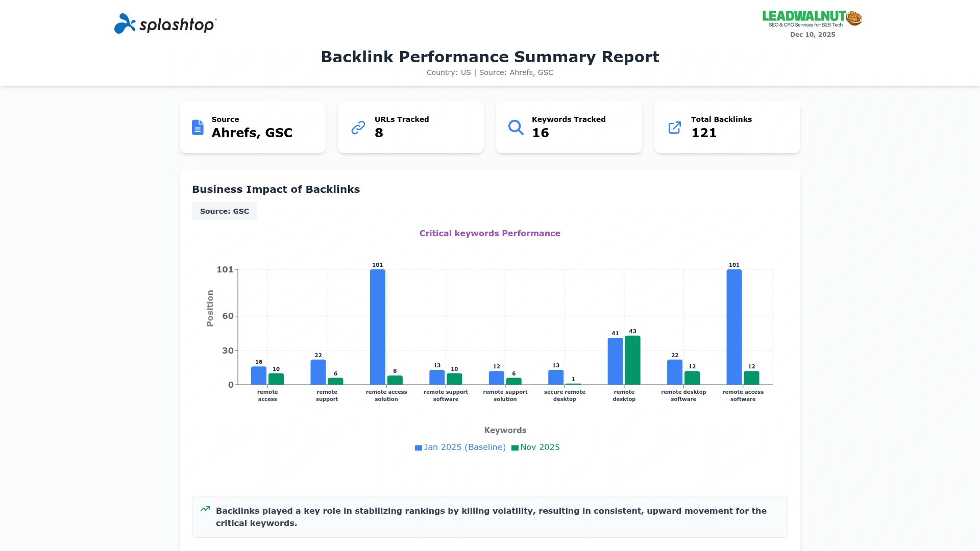Click the Keywords Tracked 16 card

569,128
